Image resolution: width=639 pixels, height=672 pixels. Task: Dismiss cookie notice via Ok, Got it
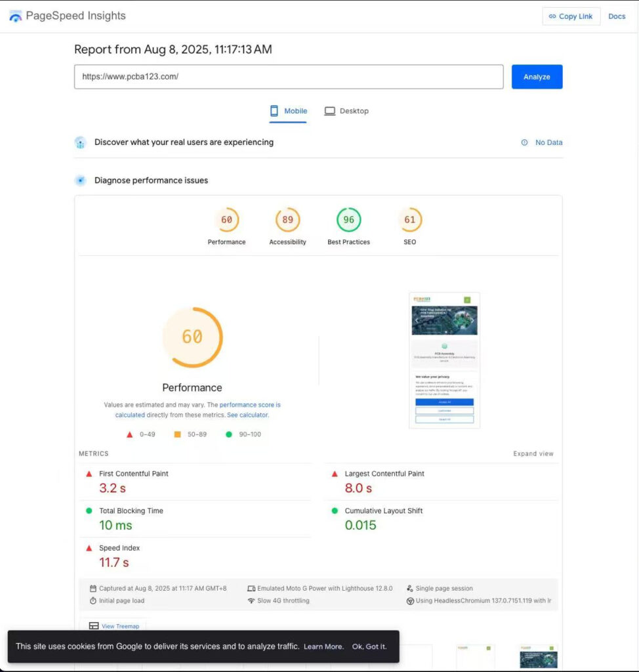pyautogui.click(x=369, y=646)
